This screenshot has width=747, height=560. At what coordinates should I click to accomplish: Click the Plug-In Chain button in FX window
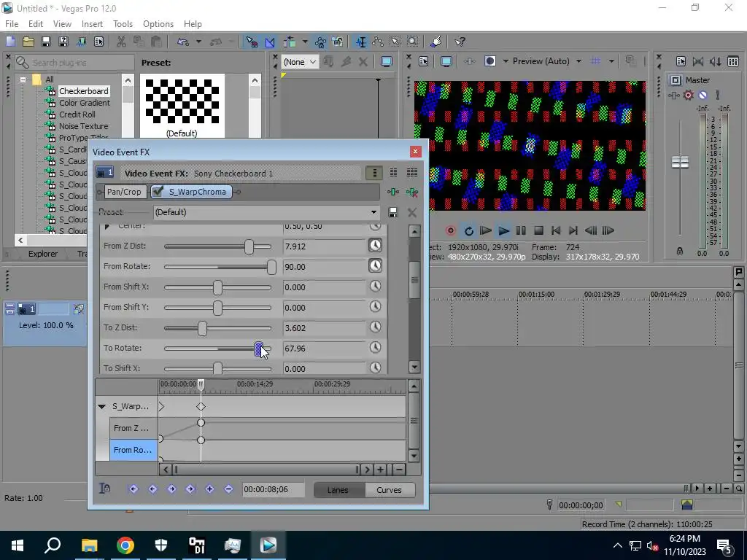(393, 192)
